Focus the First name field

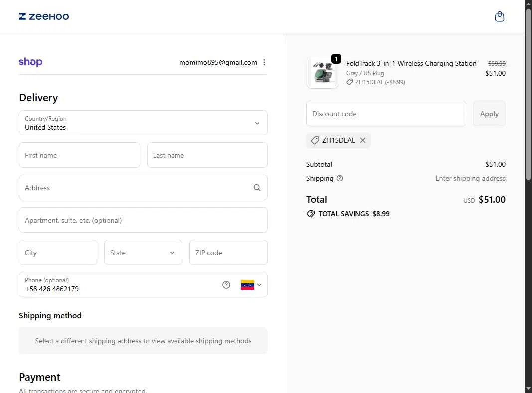(x=79, y=155)
